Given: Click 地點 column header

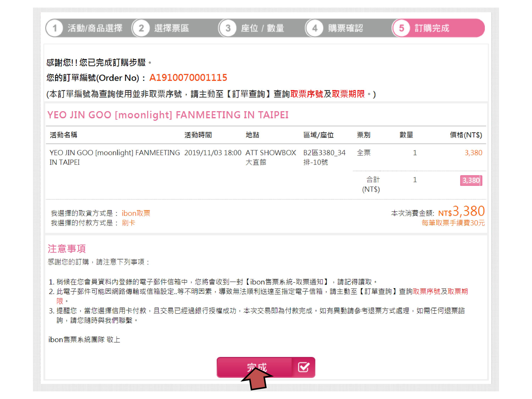Looking at the screenshot, I should tap(252, 135).
